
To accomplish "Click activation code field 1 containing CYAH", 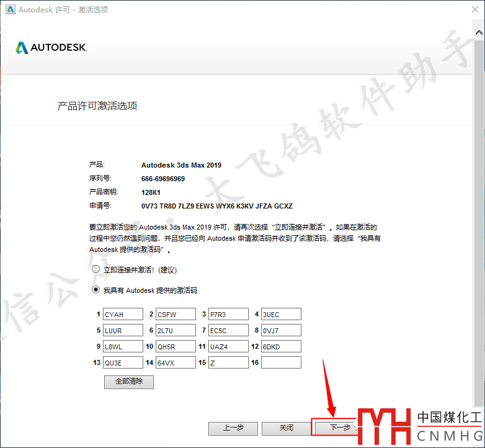I will [123, 315].
